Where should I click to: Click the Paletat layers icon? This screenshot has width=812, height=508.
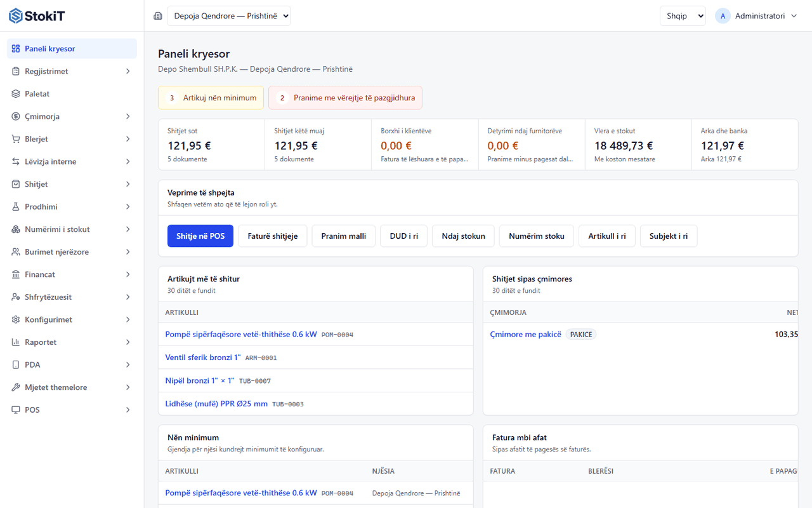tap(16, 94)
